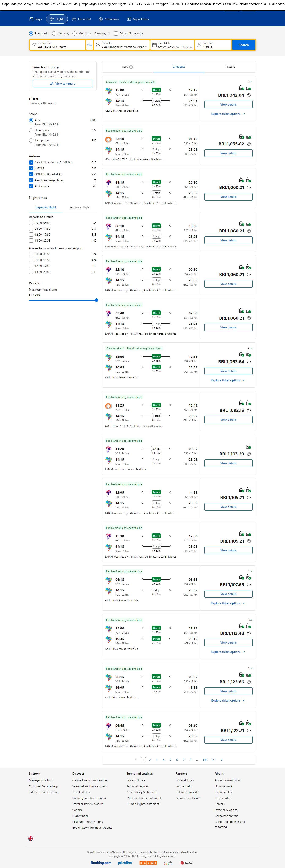Screen dimensions: 285x868
Task: Click the UK flag language icon
Action: click(x=31, y=838)
